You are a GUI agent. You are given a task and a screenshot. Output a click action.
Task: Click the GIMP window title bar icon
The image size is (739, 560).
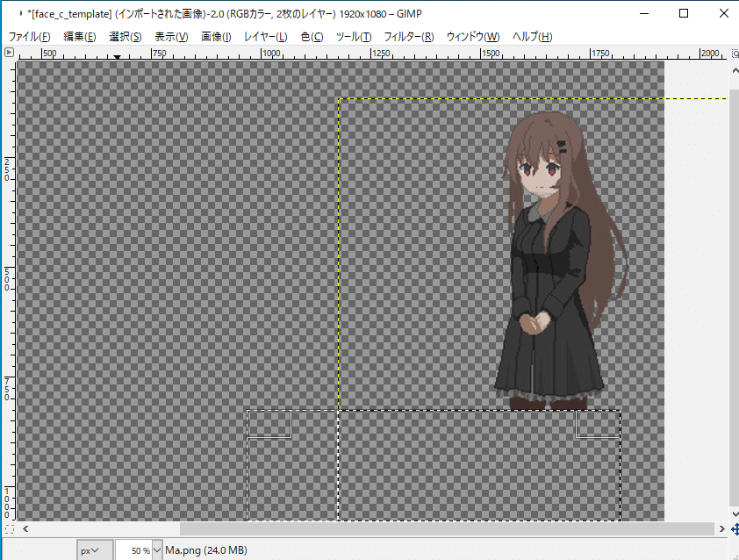coord(21,14)
